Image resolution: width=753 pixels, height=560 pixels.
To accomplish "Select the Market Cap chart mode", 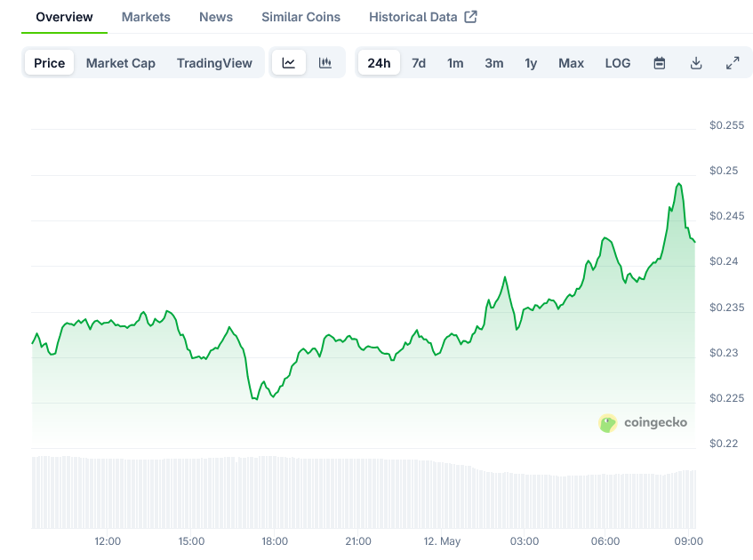I will (121, 63).
